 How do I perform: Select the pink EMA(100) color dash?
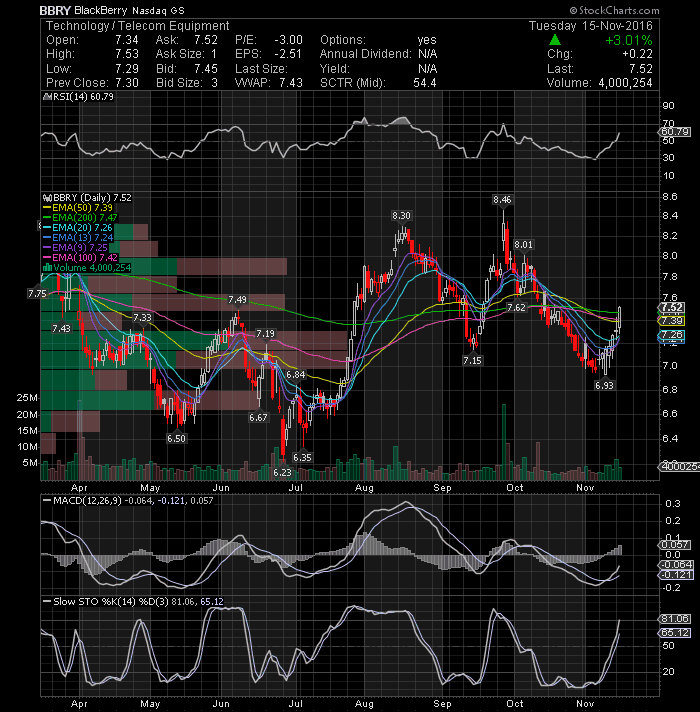pos(46,257)
